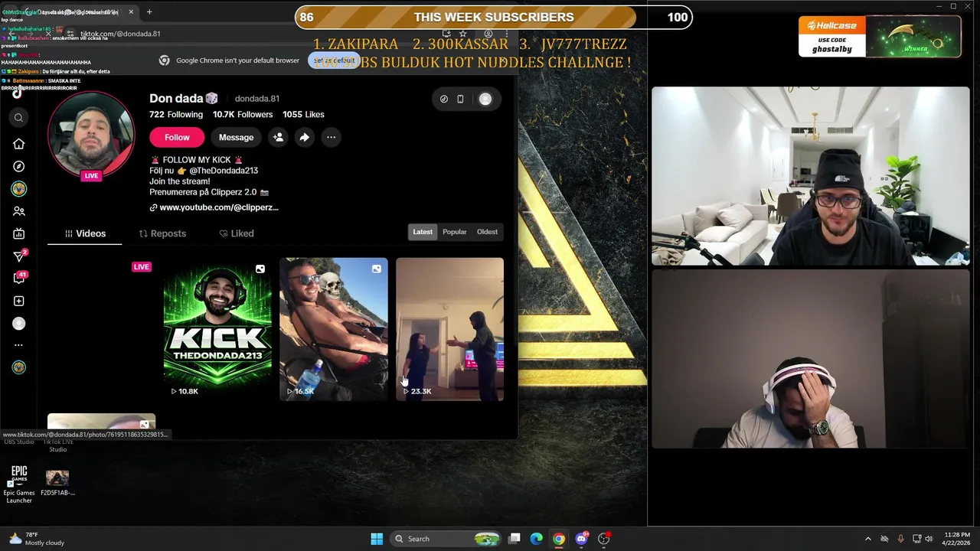Image resolution: width=980 pixels, height=551 pixels.
Task: Click the 1055 Likes count
Action: click(303, 114)
